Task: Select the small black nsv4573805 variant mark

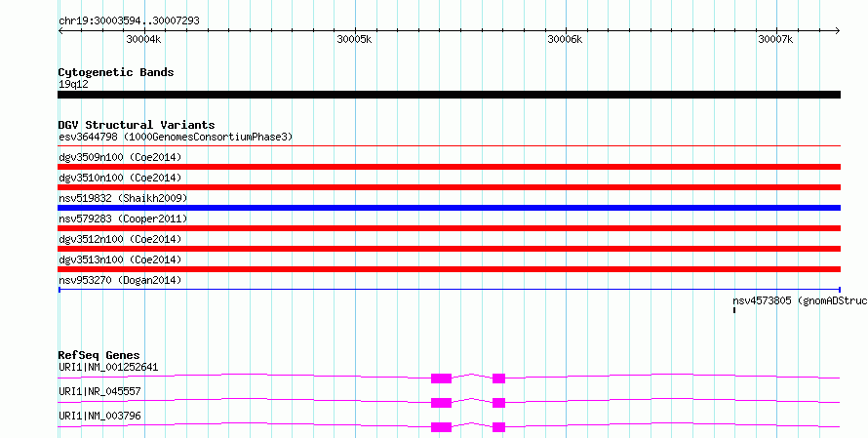Action: [734, 310]
